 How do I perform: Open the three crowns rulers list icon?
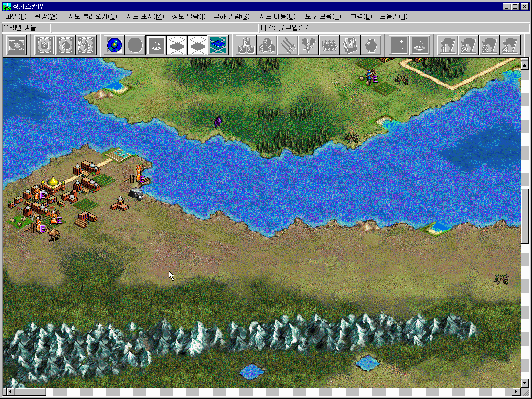[x=246, y=45]
